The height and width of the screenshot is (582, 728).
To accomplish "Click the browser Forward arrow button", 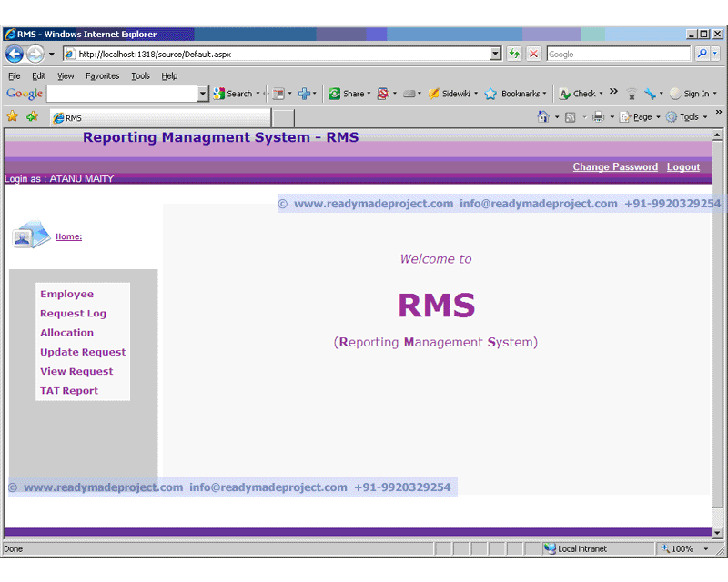I will (x=35, y=55).
